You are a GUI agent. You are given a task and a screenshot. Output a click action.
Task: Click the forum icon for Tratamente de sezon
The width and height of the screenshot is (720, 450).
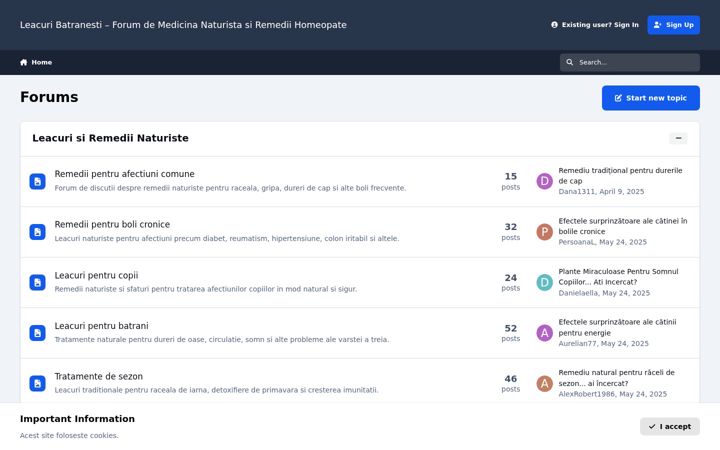(x=38, y=383)
